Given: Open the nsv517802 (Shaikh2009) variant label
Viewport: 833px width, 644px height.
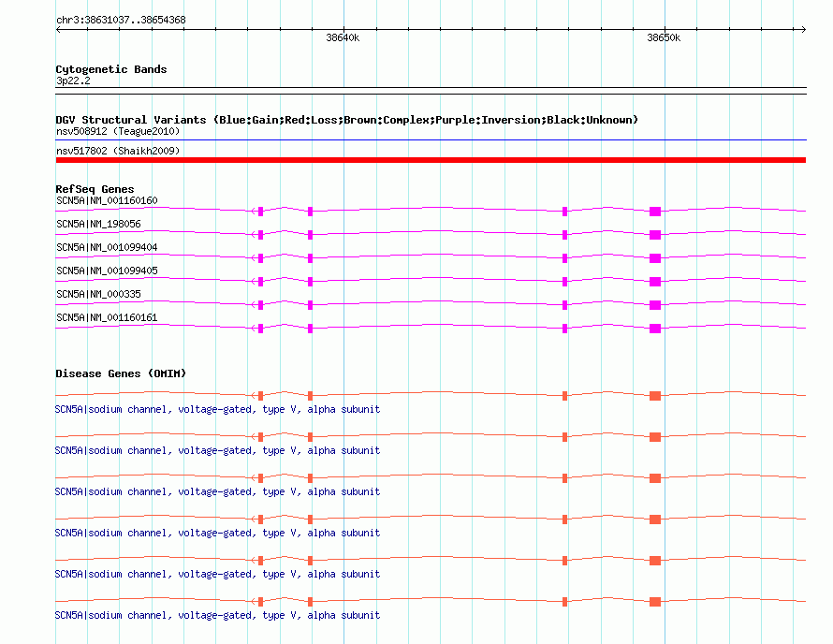Looking at the screenshot, I should coord(118,151).
